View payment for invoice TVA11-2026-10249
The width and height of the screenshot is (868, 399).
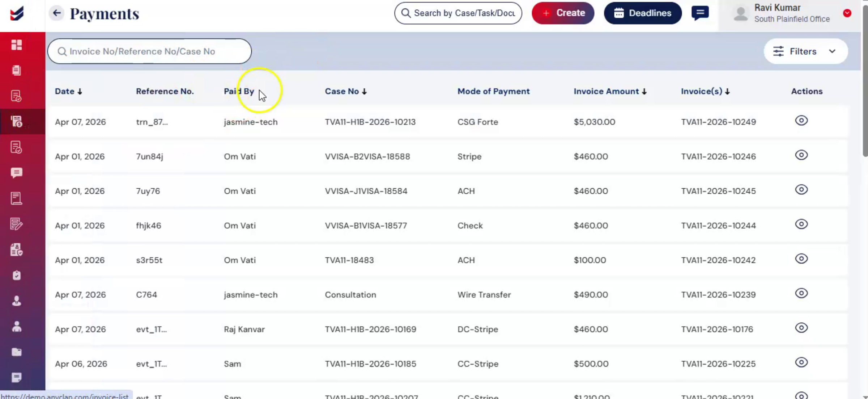click(801, 121)
